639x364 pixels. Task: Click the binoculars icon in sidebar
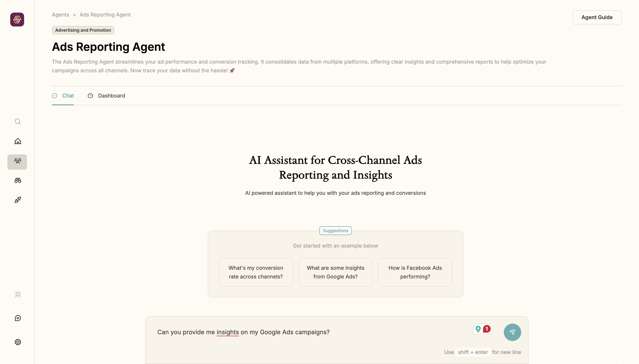(18, 180)
